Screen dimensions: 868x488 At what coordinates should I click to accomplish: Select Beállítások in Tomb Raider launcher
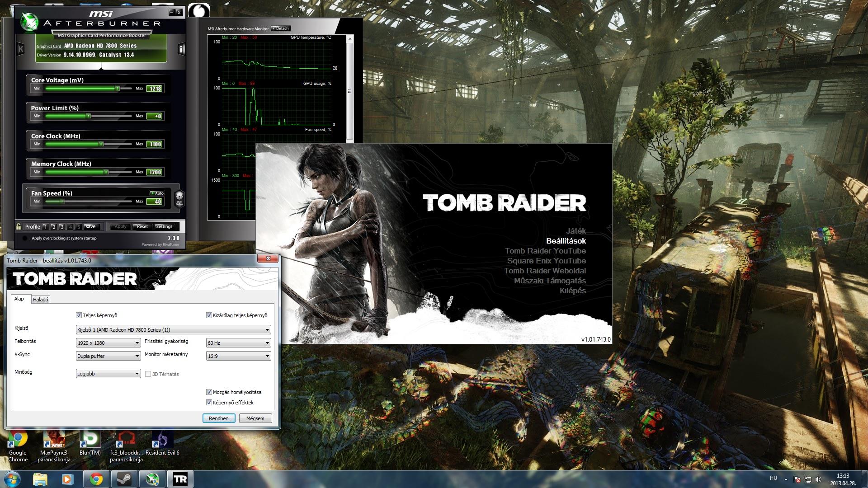pos(566,241)
